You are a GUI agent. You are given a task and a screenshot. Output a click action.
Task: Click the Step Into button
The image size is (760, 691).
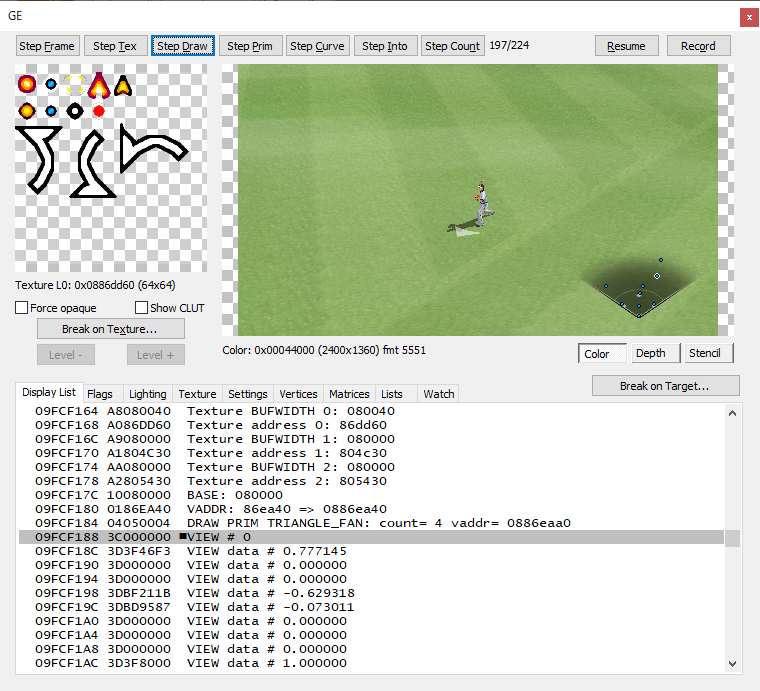coord(385,46)
